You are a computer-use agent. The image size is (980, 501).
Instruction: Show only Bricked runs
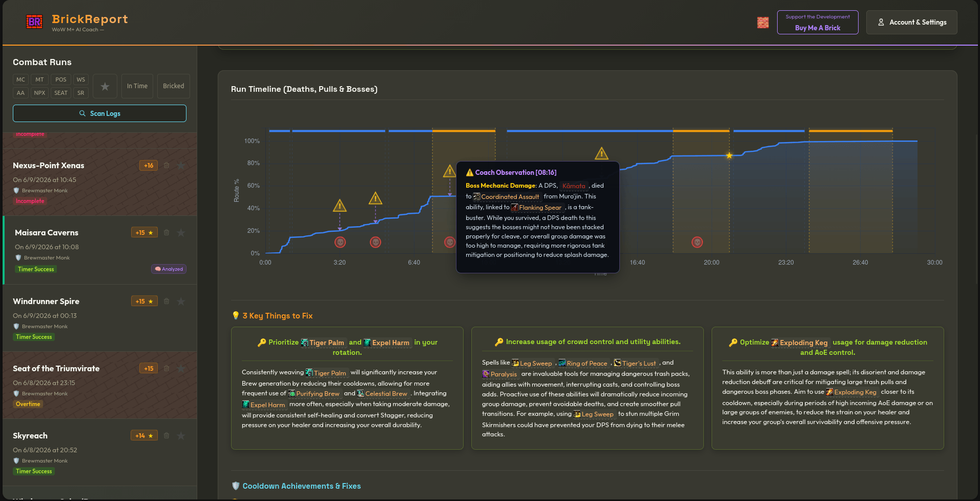click(x=174, y=86)
